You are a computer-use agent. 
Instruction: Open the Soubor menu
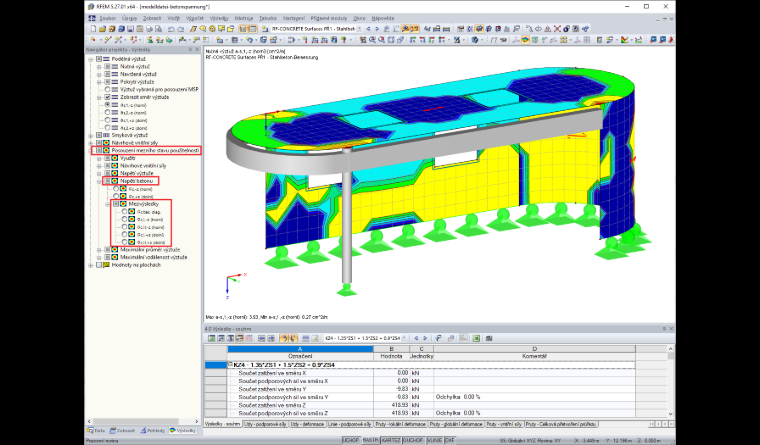(108, 18)
